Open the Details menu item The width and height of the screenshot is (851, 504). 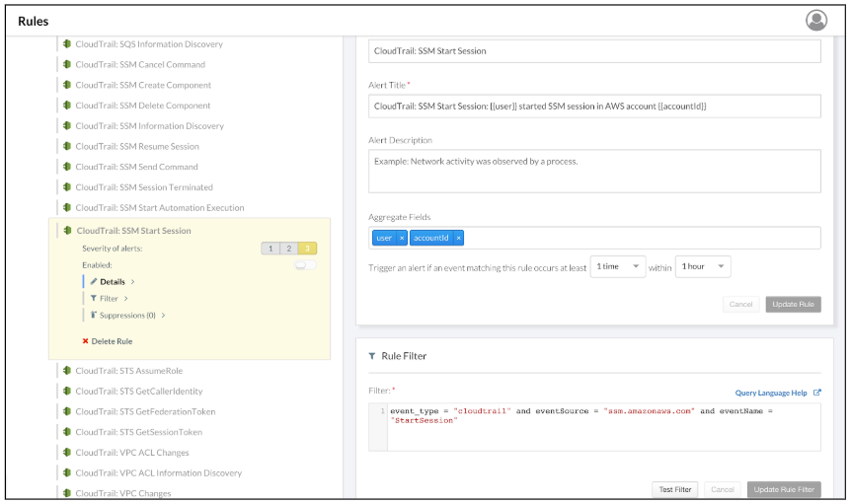click(113, 282)
